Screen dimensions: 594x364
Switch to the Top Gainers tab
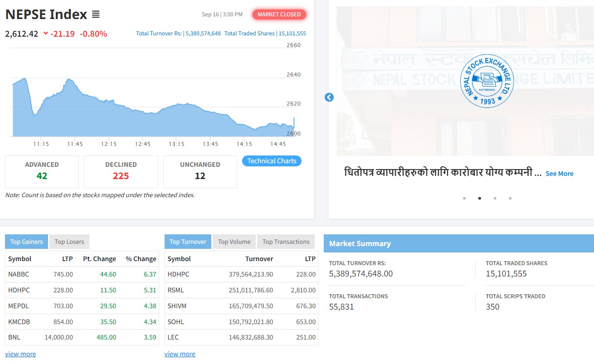pos(26,242)
